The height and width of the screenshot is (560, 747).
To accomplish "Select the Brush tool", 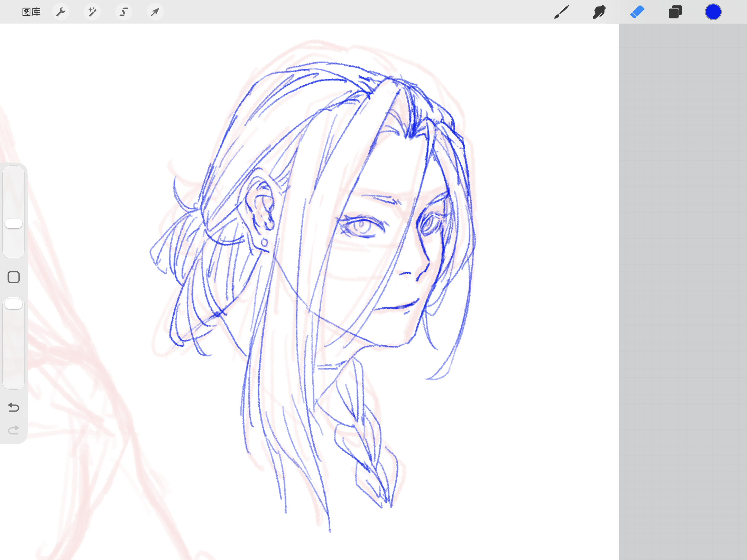I will click(561, 12).
